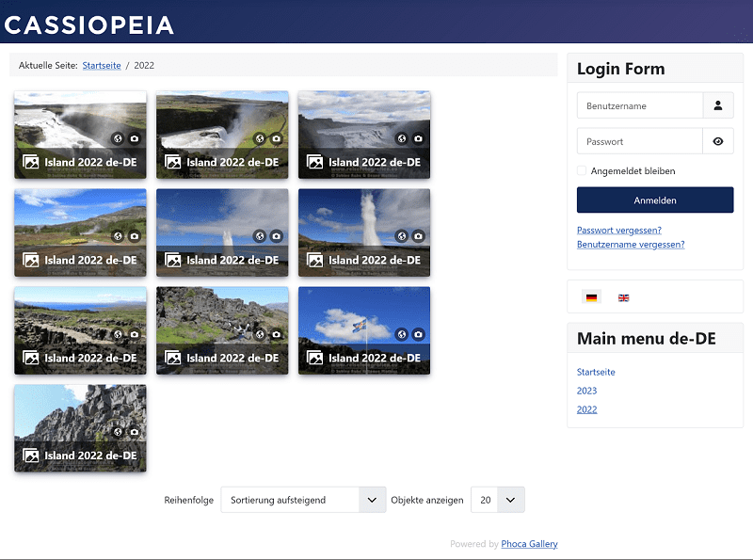Click the Startseite breadcrumb link
The image size is (753, 560).
(x=102, y=66)
